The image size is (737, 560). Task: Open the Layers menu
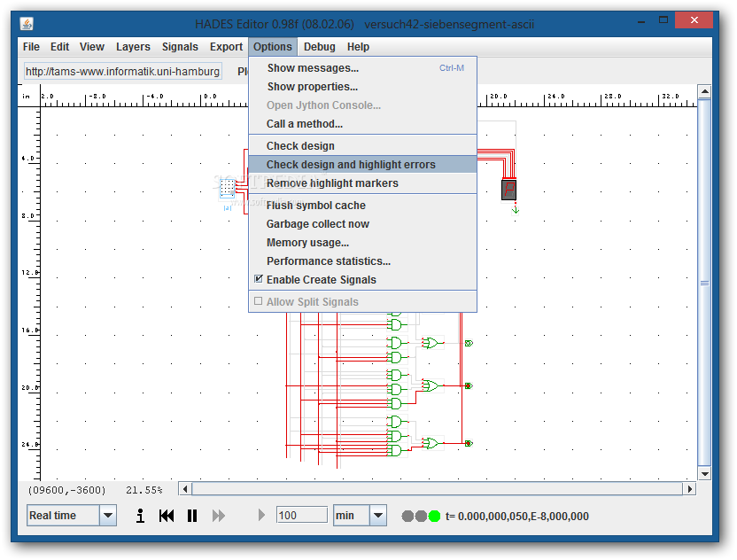(133, 47)
